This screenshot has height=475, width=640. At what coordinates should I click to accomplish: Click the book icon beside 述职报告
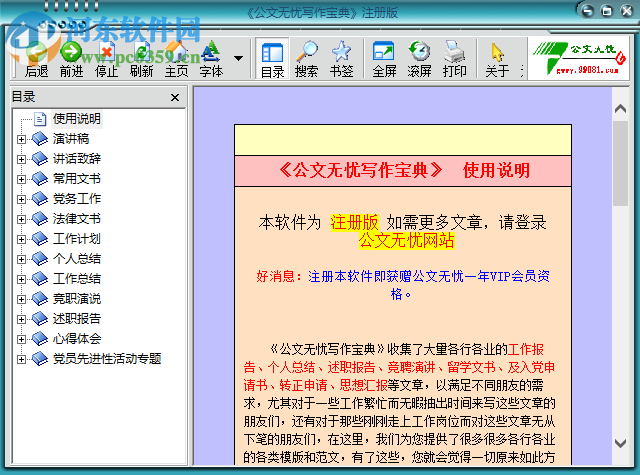[x=40, y=319]
